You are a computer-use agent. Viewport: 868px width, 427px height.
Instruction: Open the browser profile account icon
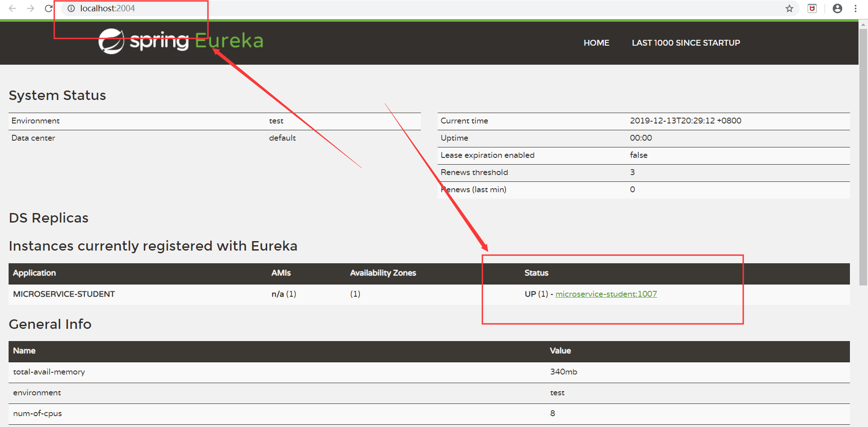[x=837, y=8]
